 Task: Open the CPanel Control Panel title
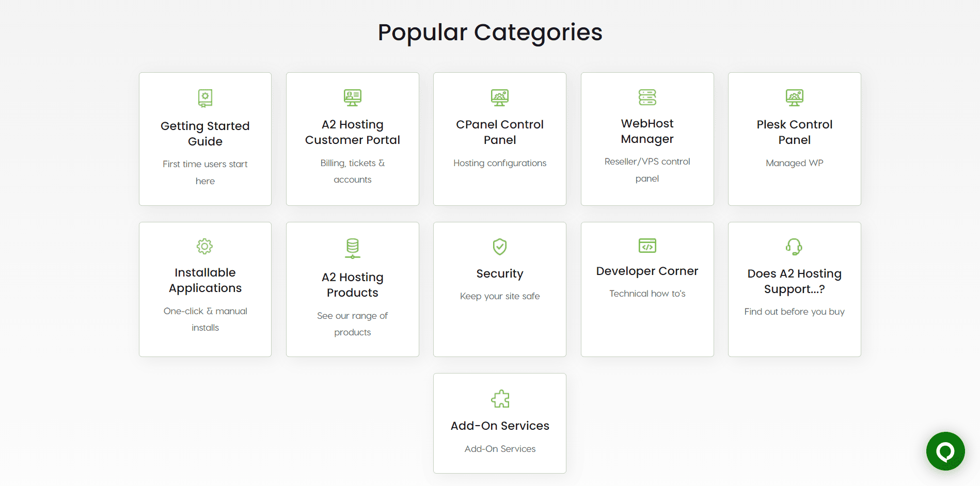[x=500, y=132]
